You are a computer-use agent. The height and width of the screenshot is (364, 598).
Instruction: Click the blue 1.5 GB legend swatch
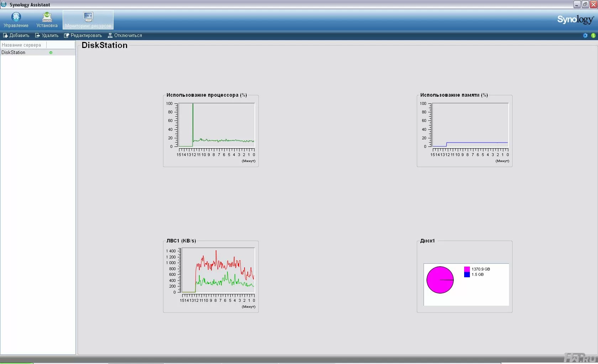pyautogui.click(x=467, y=275)
